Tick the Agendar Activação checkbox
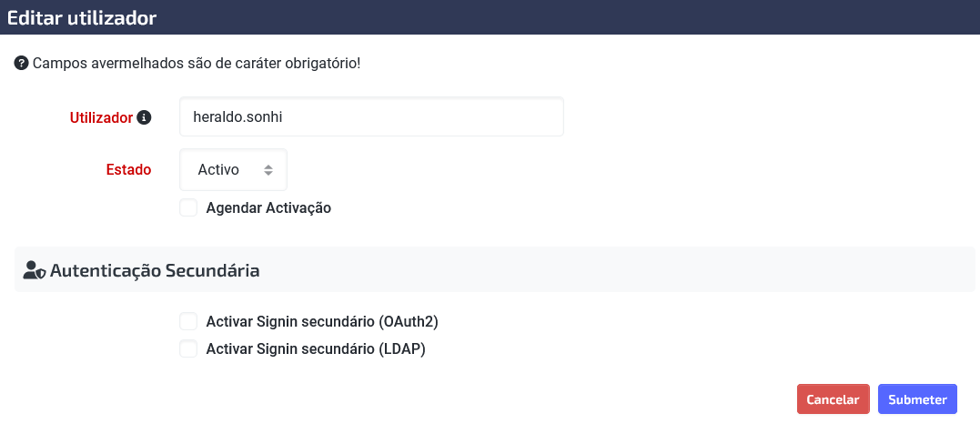 click(188, 207)
